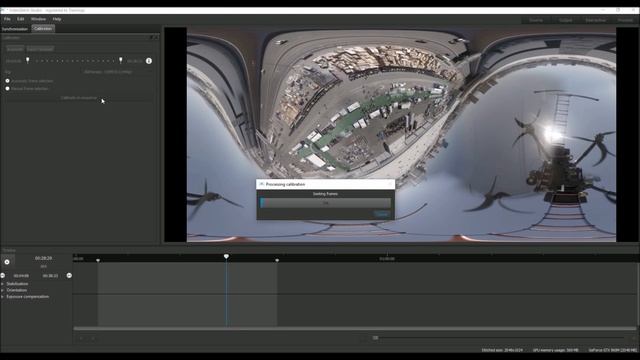
Task: Switch to the Synchronization tab
Action: tap(15, 29)
